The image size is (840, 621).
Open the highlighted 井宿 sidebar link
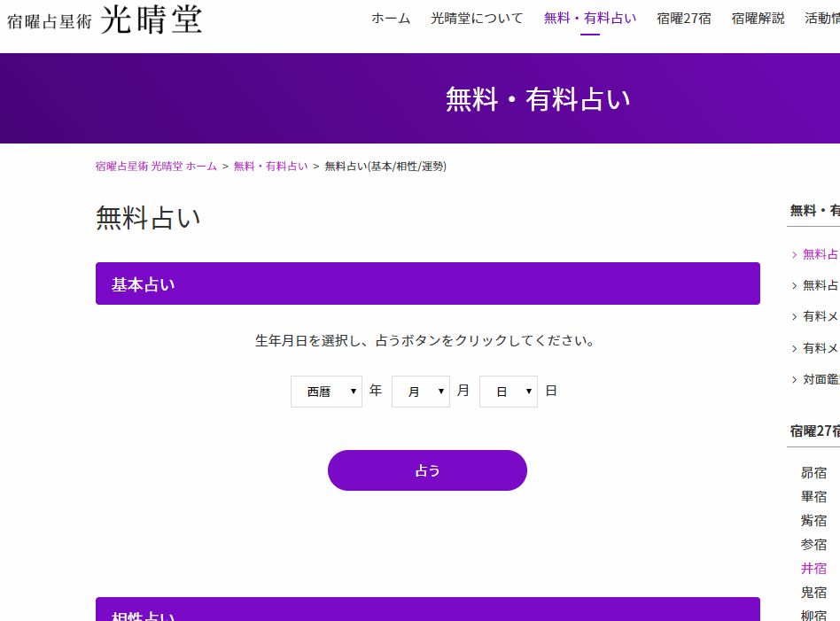pyautogui.click(x=813, y=568)
